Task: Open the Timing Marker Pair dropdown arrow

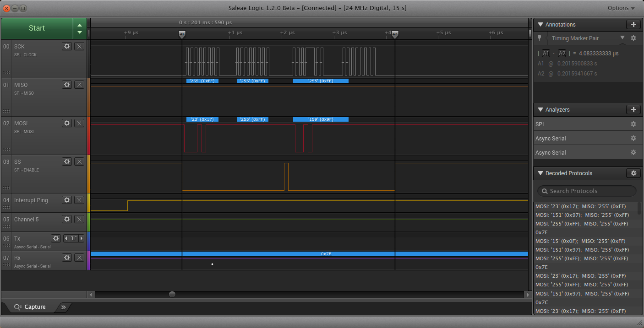Action: click(622, 38)
